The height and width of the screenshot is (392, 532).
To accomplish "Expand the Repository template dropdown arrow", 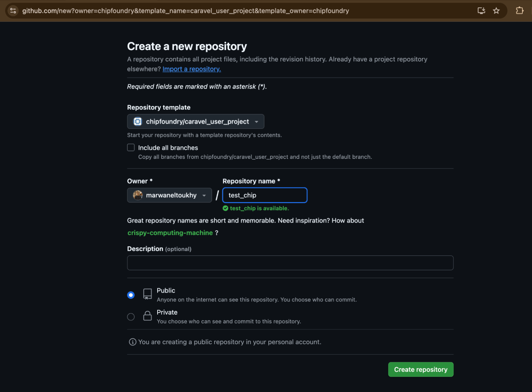I will 256,122.
